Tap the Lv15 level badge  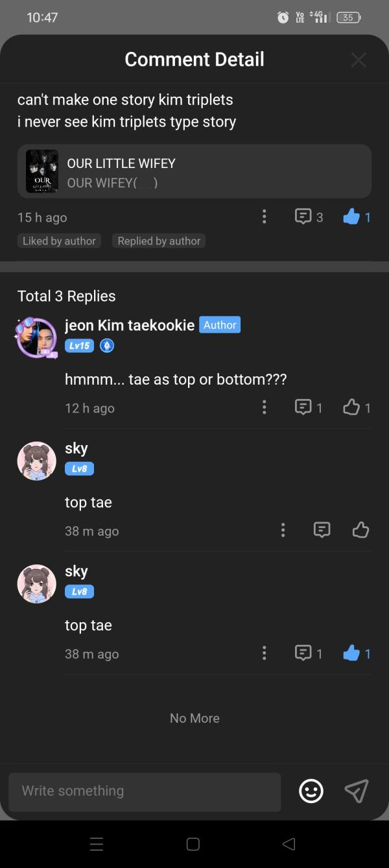[79, 346]
